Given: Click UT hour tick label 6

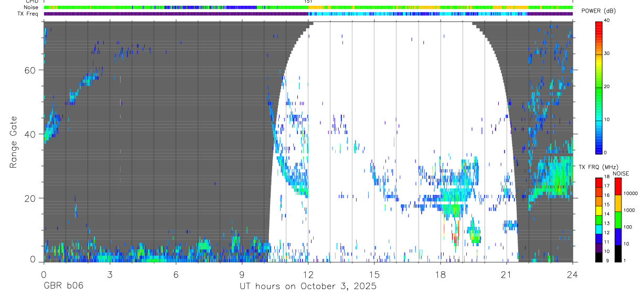Looking at the screenshot, I should click(176, 274).
